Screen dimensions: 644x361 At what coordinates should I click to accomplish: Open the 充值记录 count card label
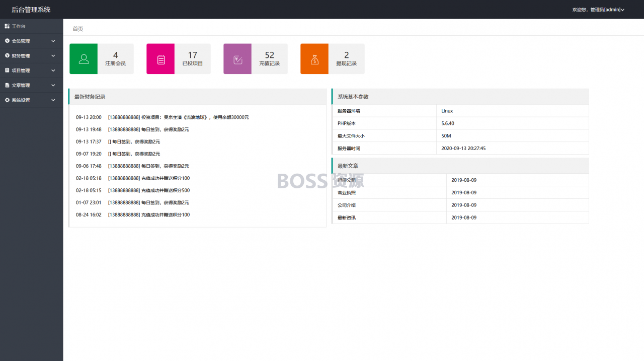point(270,63)
